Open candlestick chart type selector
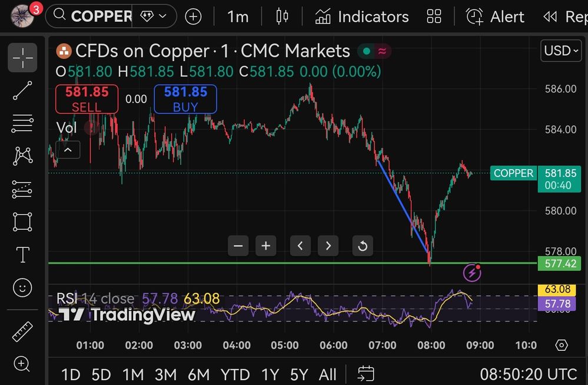This screenshot has height=385, width=588. pos(282,16)
